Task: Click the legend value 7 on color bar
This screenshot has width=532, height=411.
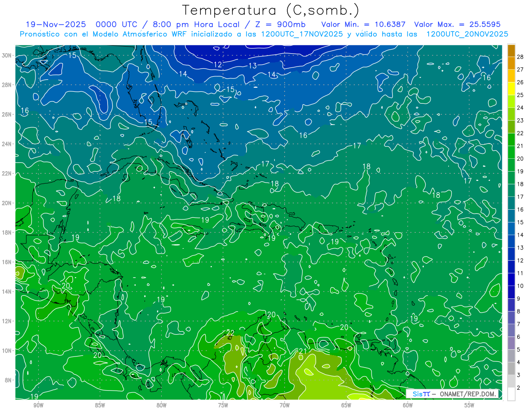Action: point(518,324)
